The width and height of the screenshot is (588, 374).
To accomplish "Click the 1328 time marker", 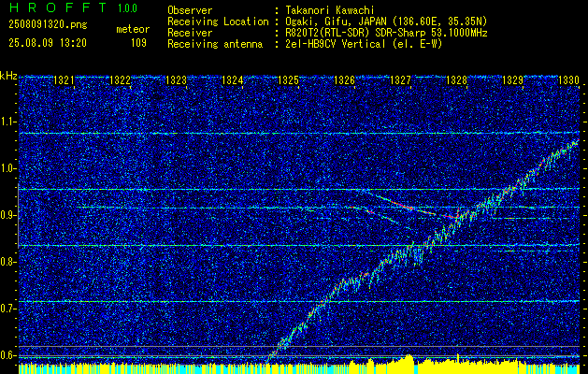I will click(x=457, y=79).
